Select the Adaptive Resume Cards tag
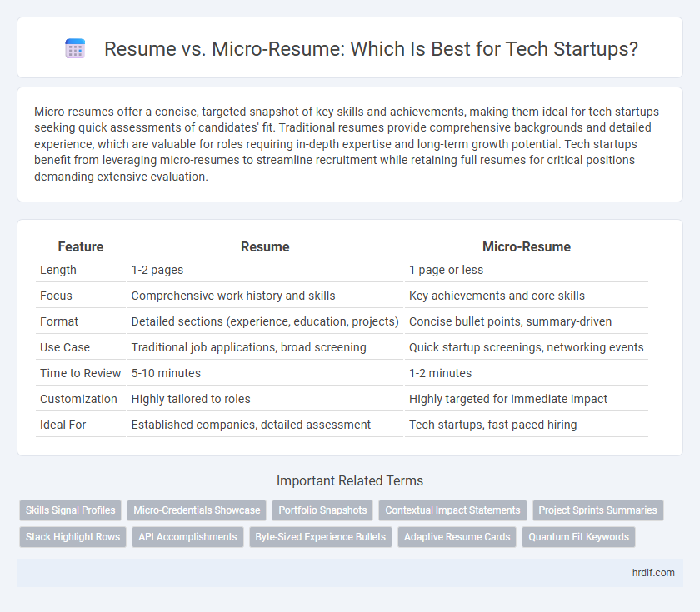 [x=457, y=537]
